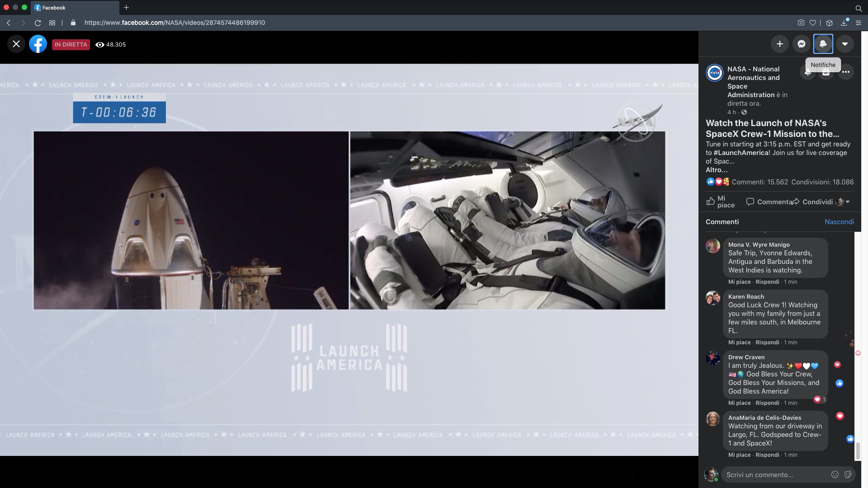Toggle live notifications bell on NASA post
Screen dimensions: 868x488
click(807, 72)
